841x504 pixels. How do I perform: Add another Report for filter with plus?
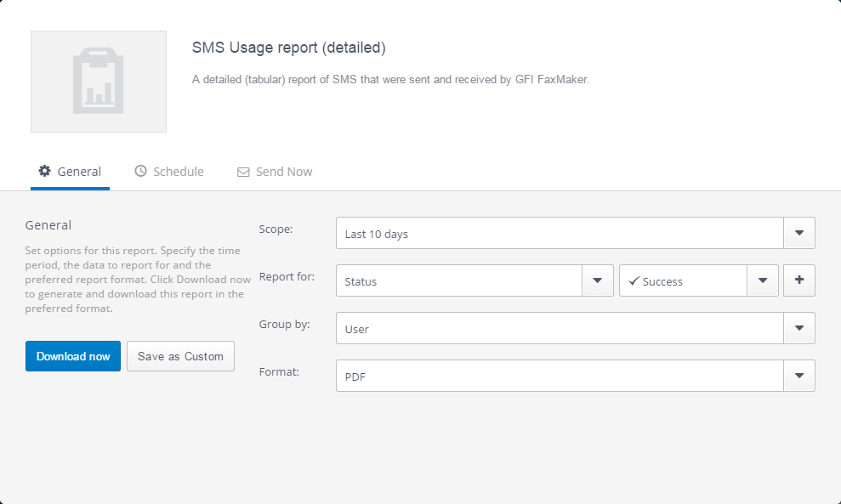799,280
